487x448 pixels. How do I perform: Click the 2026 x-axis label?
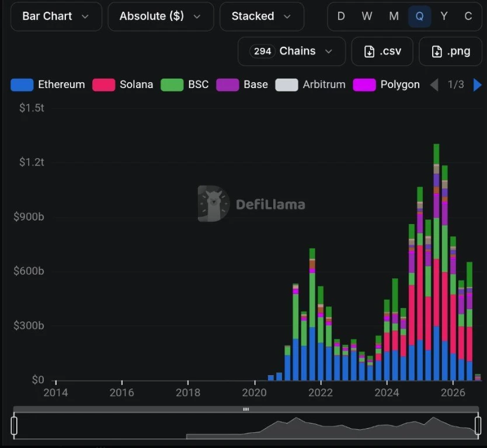(x=453, y=393)
